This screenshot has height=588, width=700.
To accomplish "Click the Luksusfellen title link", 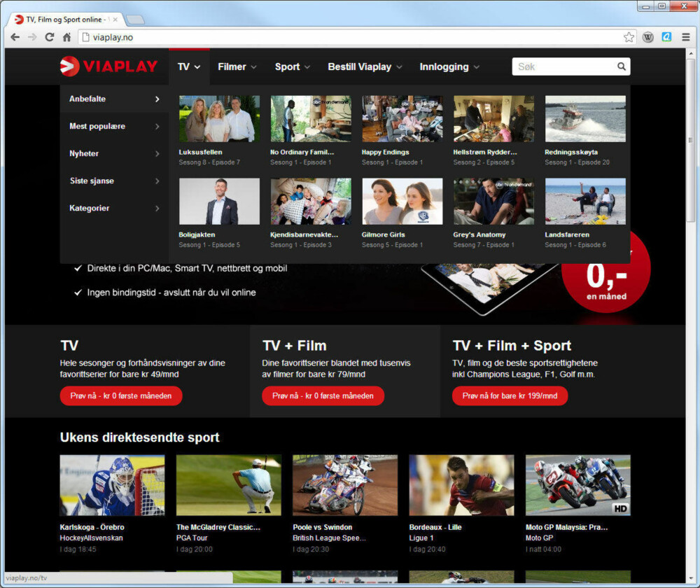I will pos(200,152).
